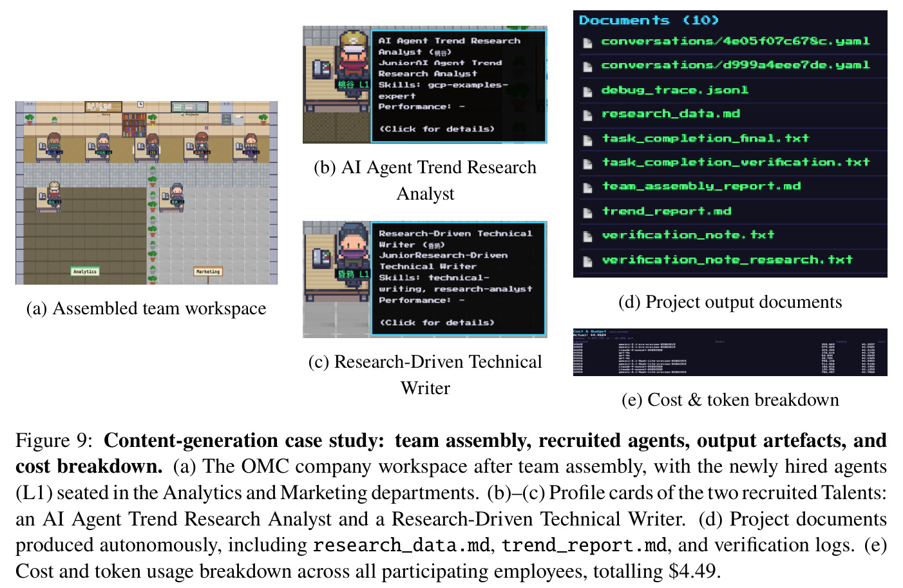The width and height of the screenshot is (903, 588).
Task: Click file icon beside task_completion_final.txt
Action: point(587,140)
